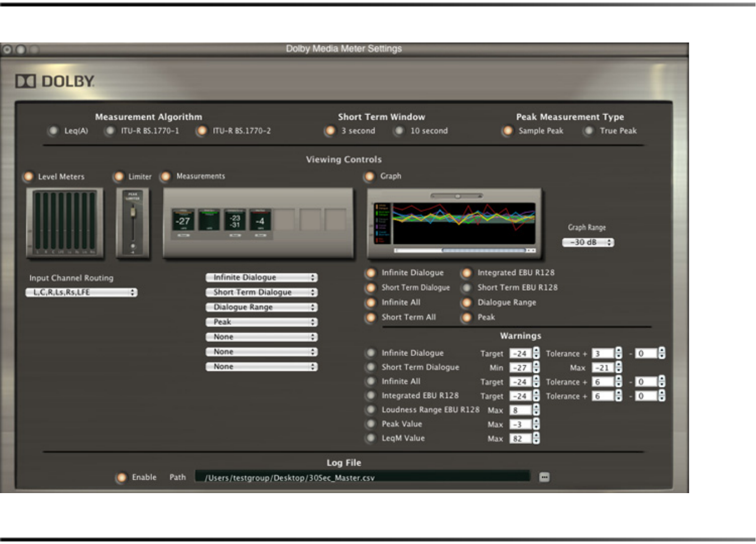Open the Infinite Dialogue measurement dropdown

[x=261, y=277]
